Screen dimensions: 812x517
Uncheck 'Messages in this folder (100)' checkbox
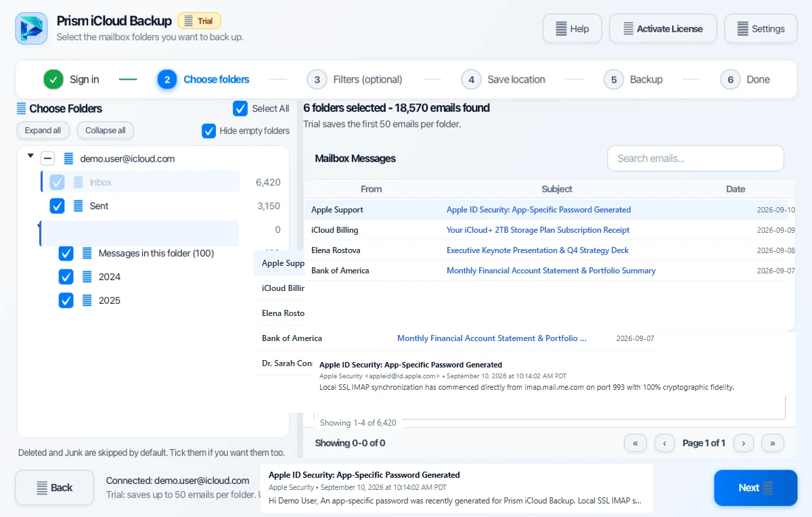pyautogui.click(x=66, y=253)
